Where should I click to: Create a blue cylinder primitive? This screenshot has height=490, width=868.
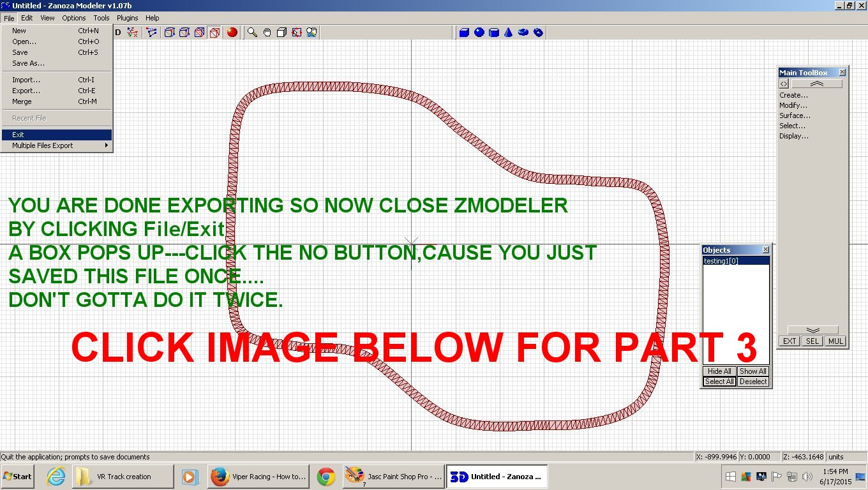494,32
